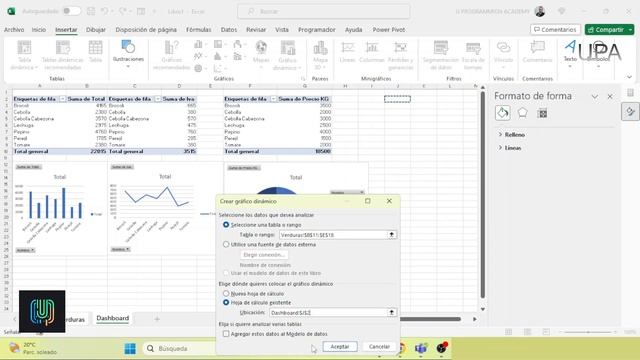640x360 pixels.
Task: Switch to the Dibujar tab
Action: (96, 30)
